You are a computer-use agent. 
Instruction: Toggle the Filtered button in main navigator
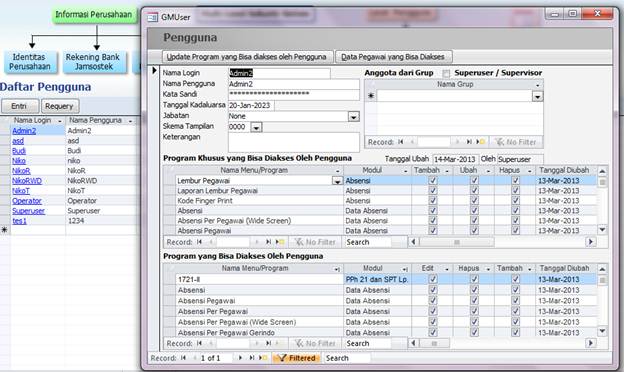[297, 358]
